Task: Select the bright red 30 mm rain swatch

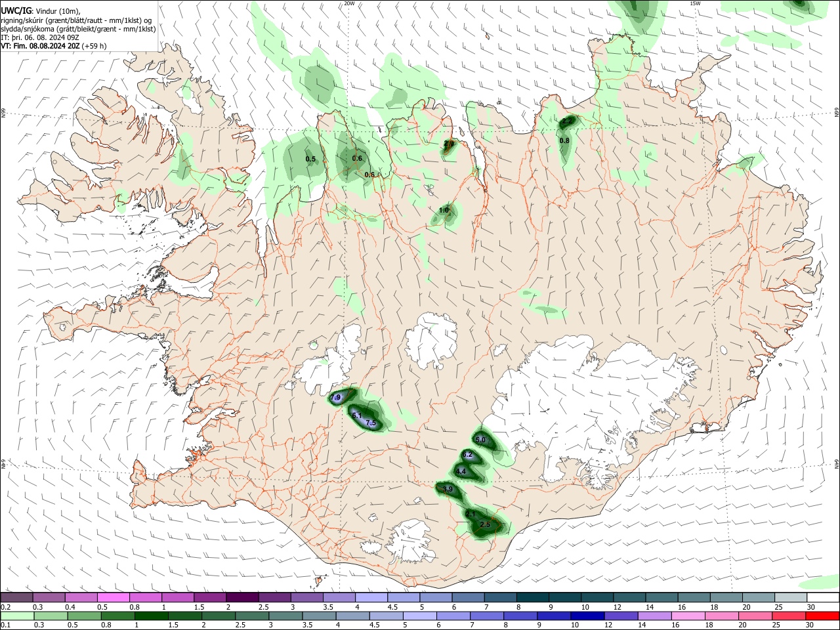Action: click(823, 616)
